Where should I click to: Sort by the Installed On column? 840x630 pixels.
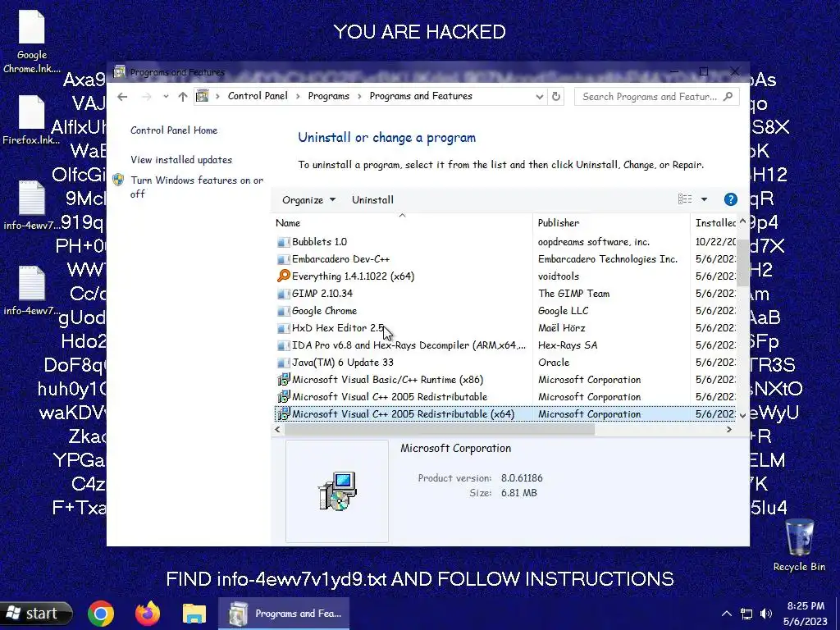click(714, 223)
